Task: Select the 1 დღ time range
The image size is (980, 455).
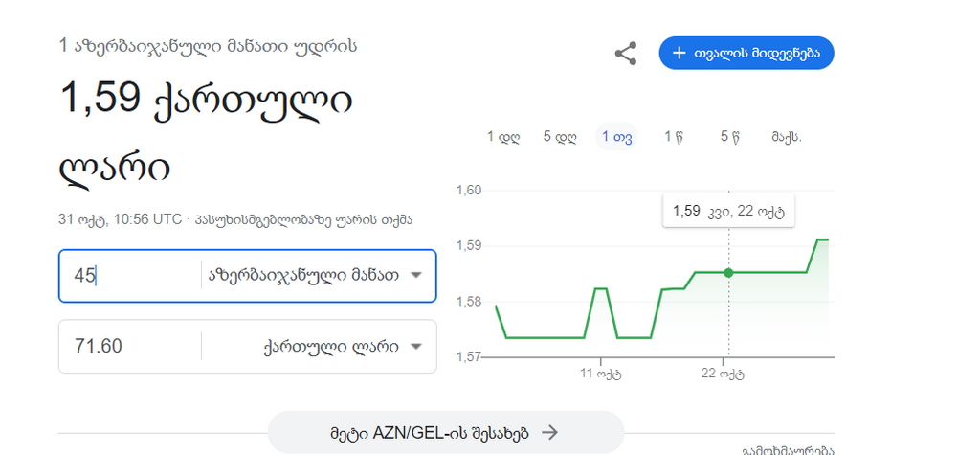Action: point(503,137)
